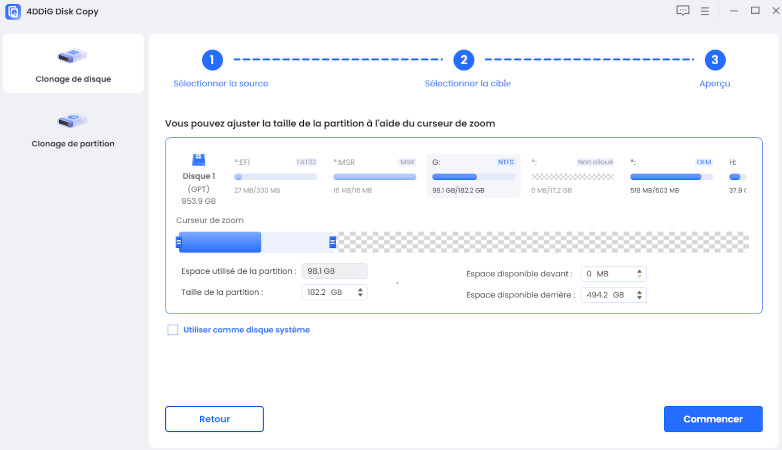The width and height of the screenshot is (782, 450).
Task: Minimize the 4DDiG window
Action: tap(734, 10)
